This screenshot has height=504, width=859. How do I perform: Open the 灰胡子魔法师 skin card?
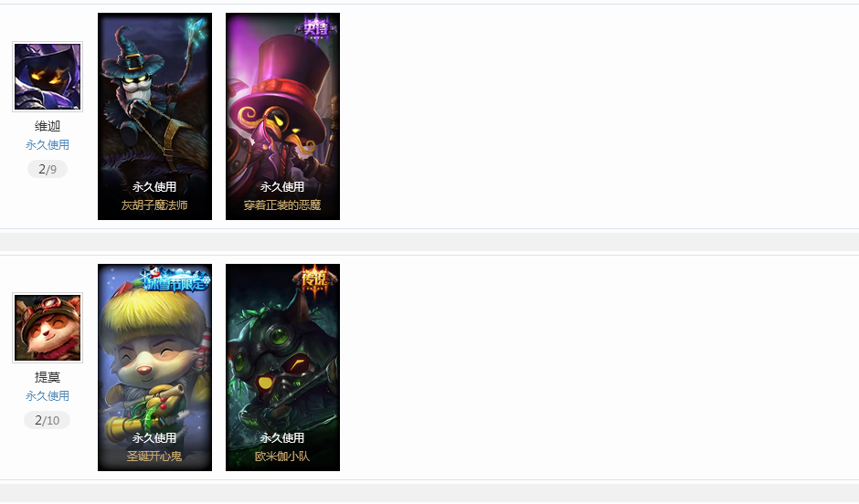click(155, 117)
